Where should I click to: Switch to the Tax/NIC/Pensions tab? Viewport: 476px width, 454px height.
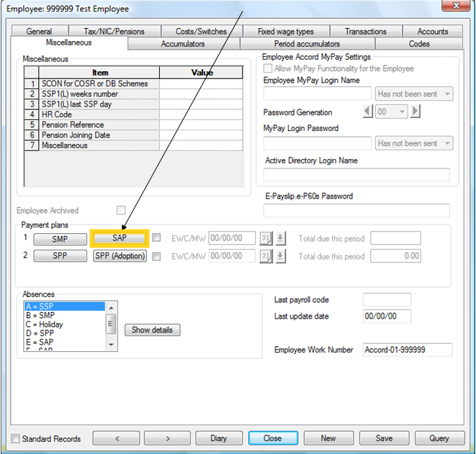[x=114, y=31]
